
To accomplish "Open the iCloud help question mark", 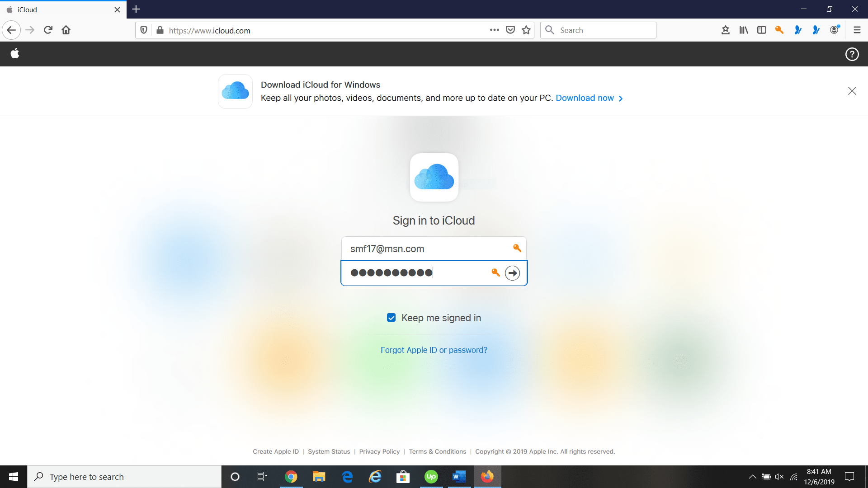I will 852,54.
